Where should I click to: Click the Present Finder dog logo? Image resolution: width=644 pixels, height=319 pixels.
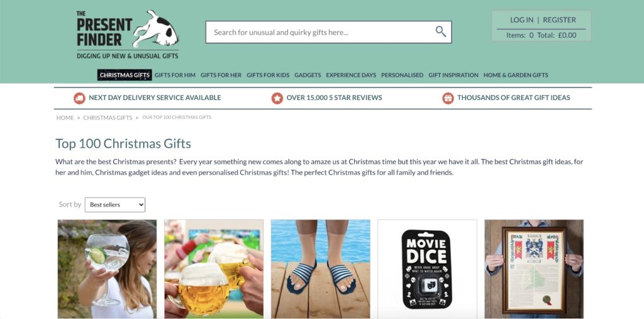[128, 35]
